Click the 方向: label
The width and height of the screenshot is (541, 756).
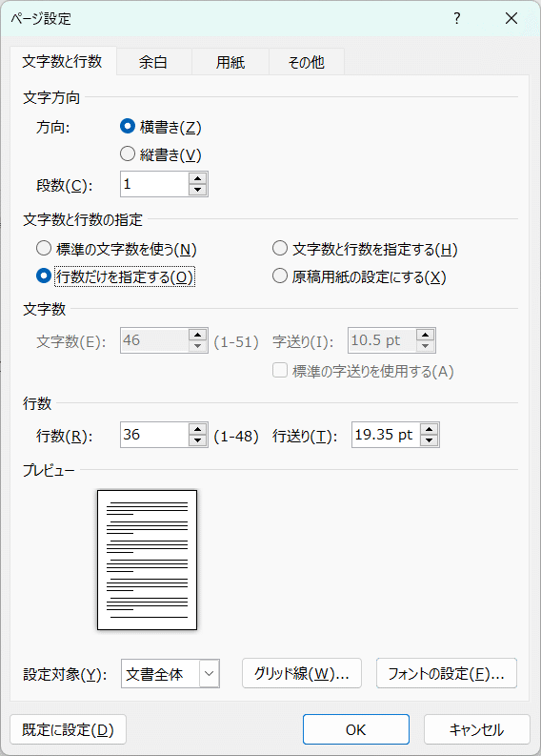point(53,128)
